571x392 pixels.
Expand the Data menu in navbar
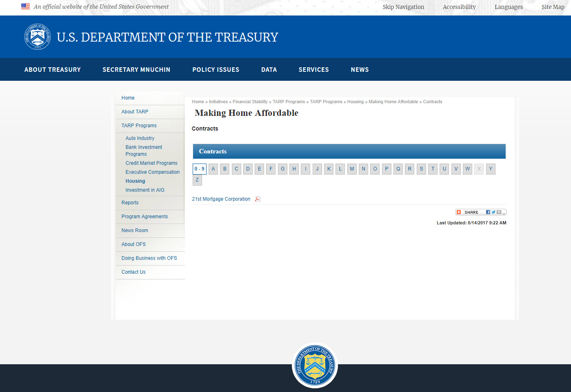click(269, 70)
